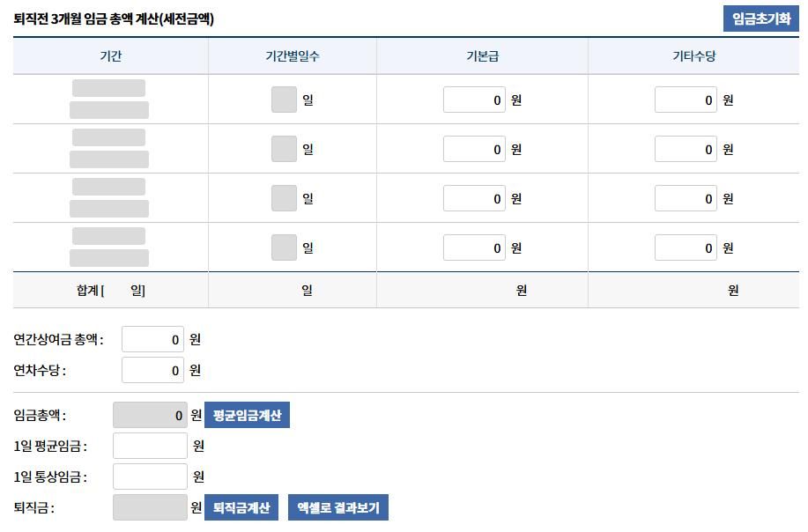The height and width of the screenshot is (532, 808).
Task: Focus the first row 기본급 input
Action: click(474, 100)
